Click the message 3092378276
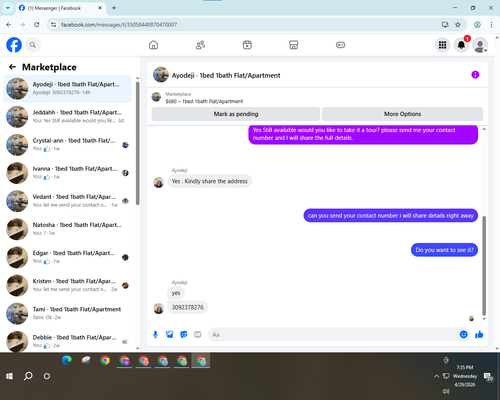The width and height of the screenshot is (500, 400). [x=187, y=307]
